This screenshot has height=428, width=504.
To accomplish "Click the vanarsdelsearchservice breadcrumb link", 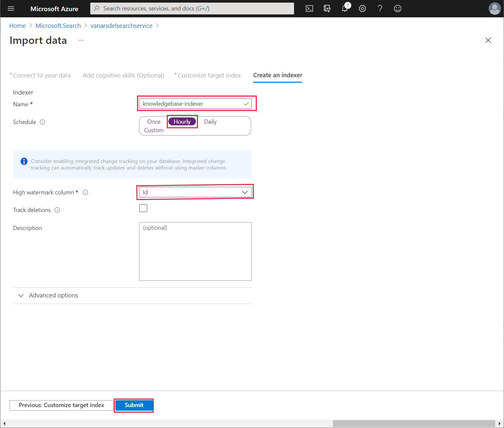I will coord(121,26).
